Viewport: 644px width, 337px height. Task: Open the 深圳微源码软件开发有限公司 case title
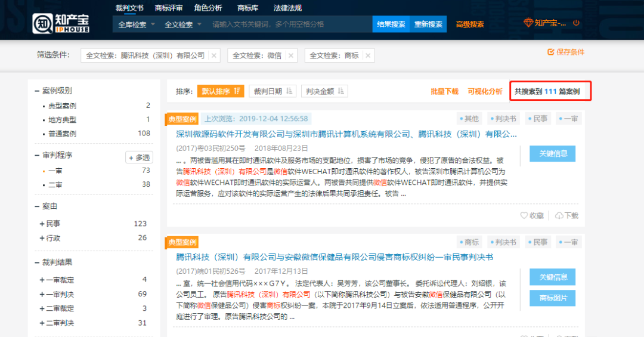click(x=346, y=134)
